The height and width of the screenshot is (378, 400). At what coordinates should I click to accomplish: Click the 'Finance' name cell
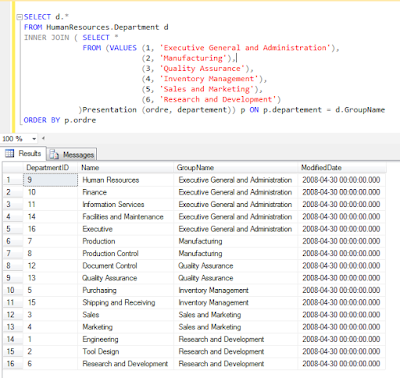point(126,192)
